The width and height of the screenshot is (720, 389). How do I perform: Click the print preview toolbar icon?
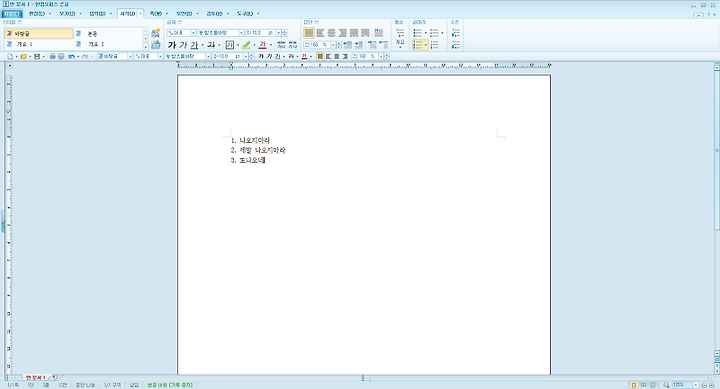point(61,56)
